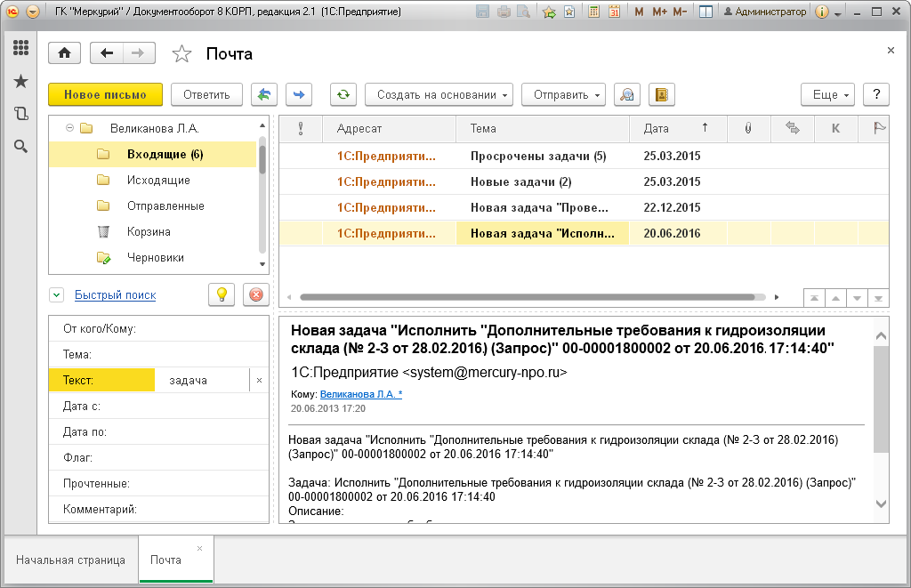The width and height of the screenshot is (911, 588).
Task: Open the calculator in the title bar
Action: tap(593, 12)
